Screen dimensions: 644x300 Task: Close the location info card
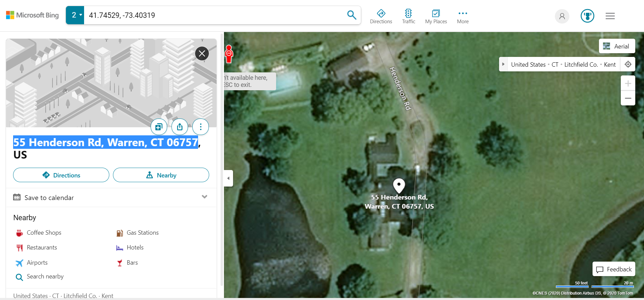point(202,53)
